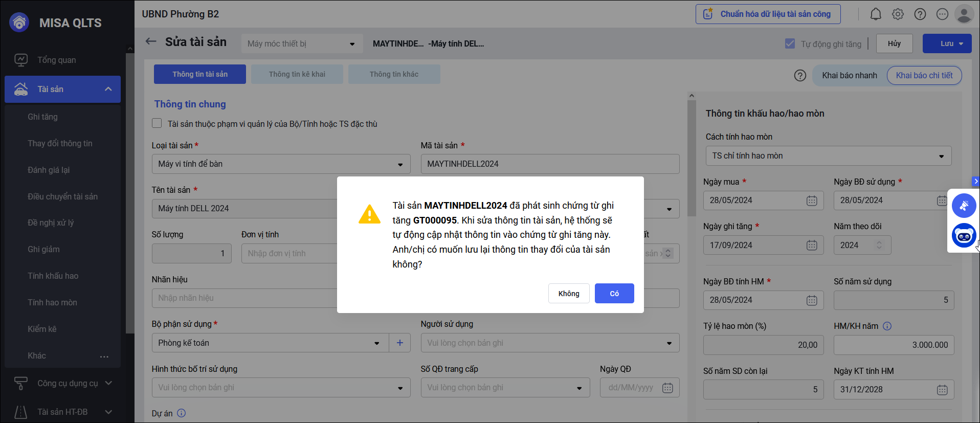Click the notification bell icon
The image size is (980, 423).
click(x=876, y=14)
